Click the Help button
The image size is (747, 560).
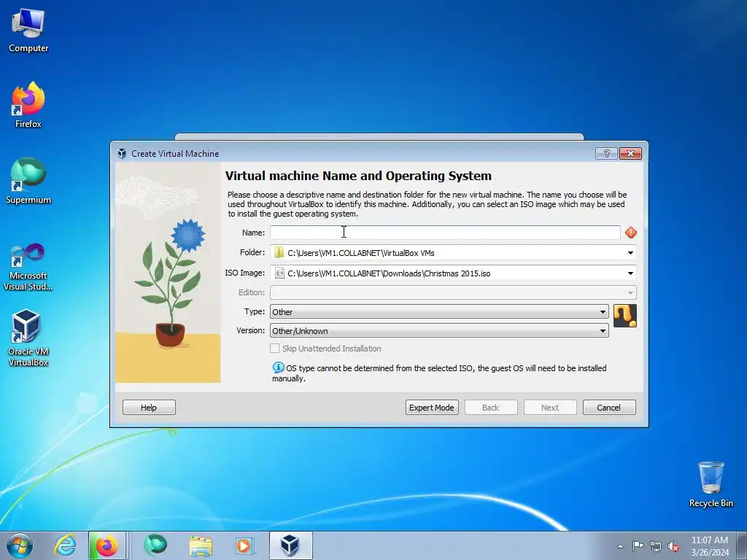tap(149, 408)
